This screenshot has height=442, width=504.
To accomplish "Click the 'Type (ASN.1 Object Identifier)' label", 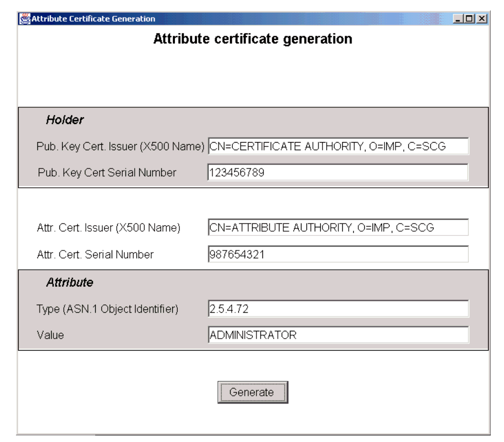I will coord(107,309).
